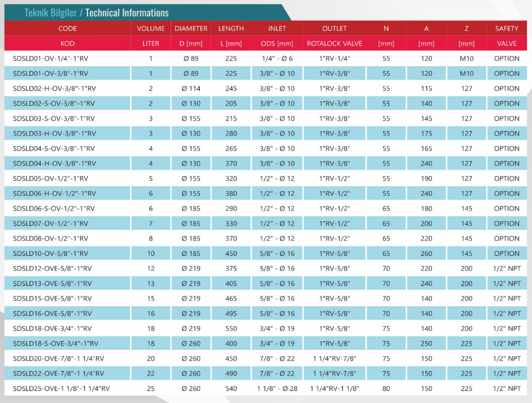Select code SDSLD04-H-OV-3/8"-1"RV

point(54,163)
